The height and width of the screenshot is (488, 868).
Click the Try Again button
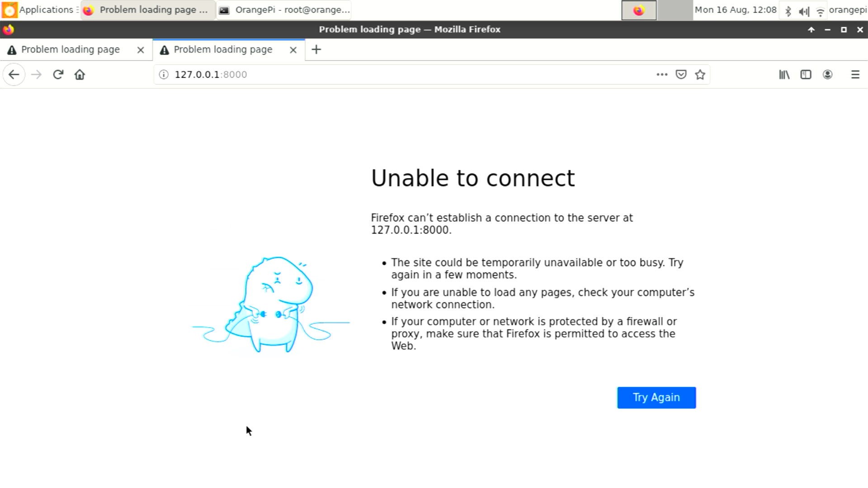[656, 398]
